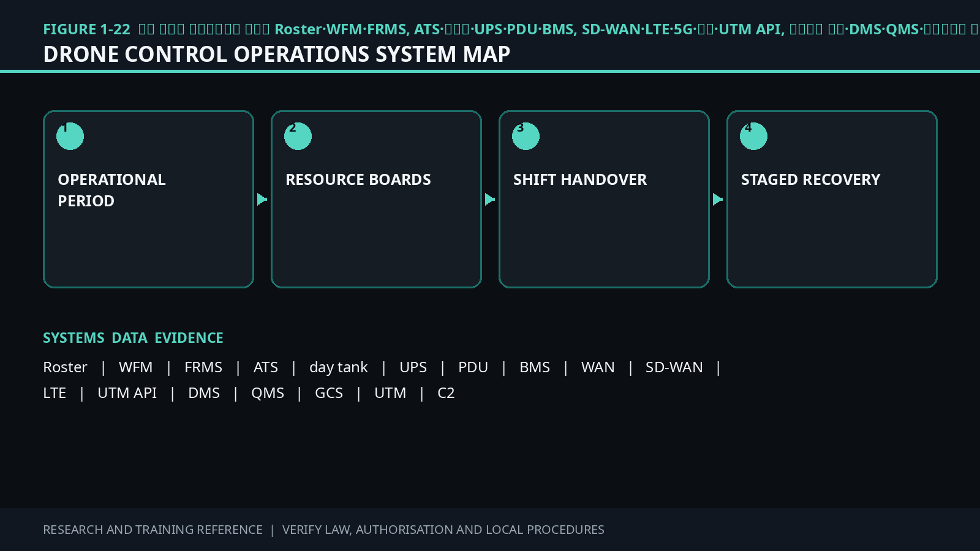
Task: Select the FRMS entry
Action: [x=203, y=367]
